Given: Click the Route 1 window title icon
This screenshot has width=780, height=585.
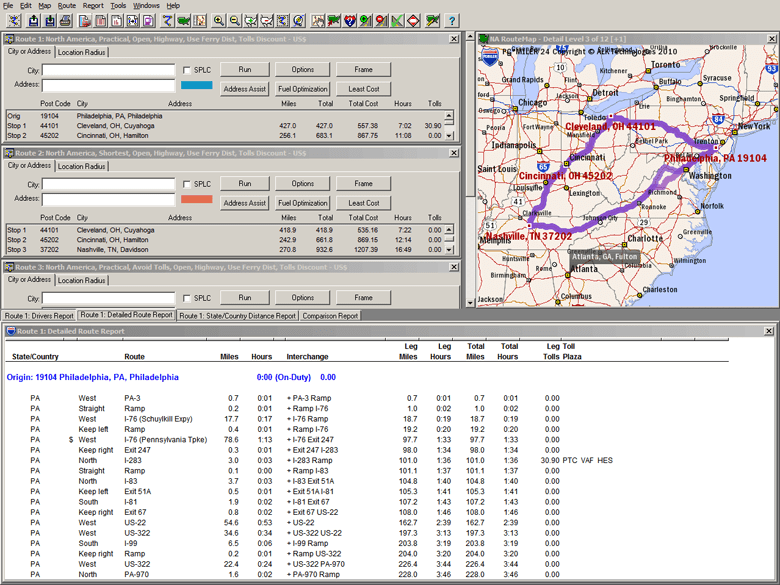Looking at the screenshot, I should [x=9, y=39].
